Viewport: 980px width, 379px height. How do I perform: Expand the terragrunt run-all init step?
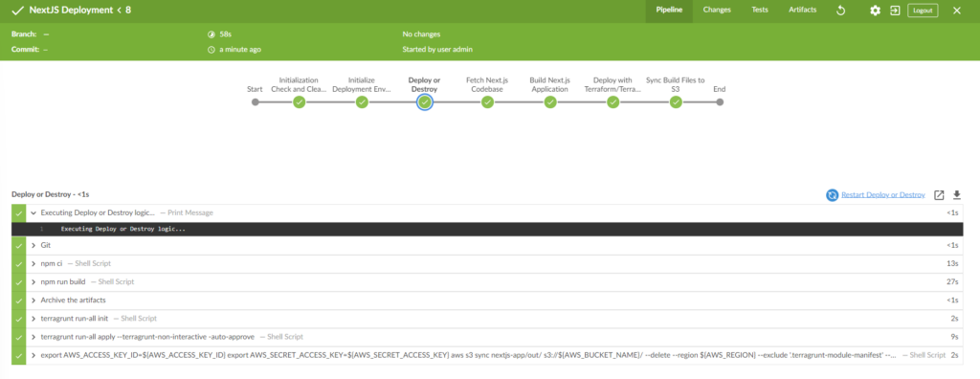(33, 319)
